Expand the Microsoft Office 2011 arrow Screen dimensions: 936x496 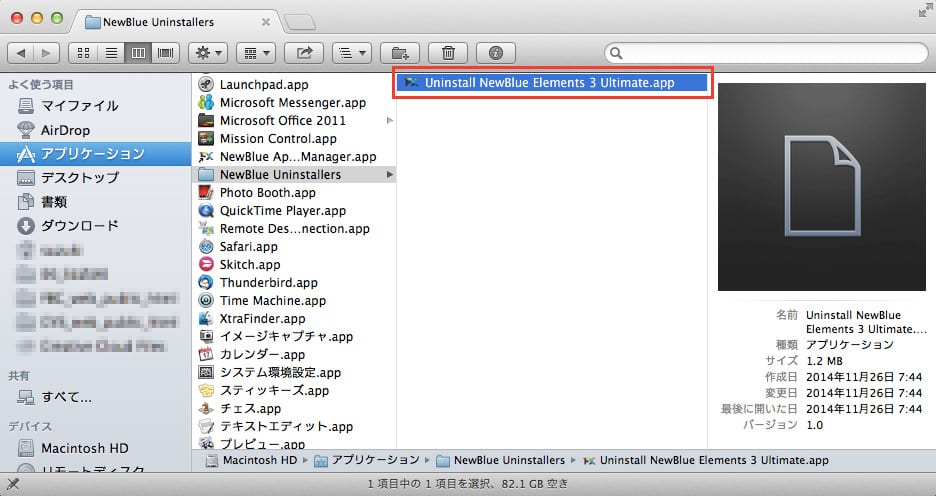coord(390,121)
